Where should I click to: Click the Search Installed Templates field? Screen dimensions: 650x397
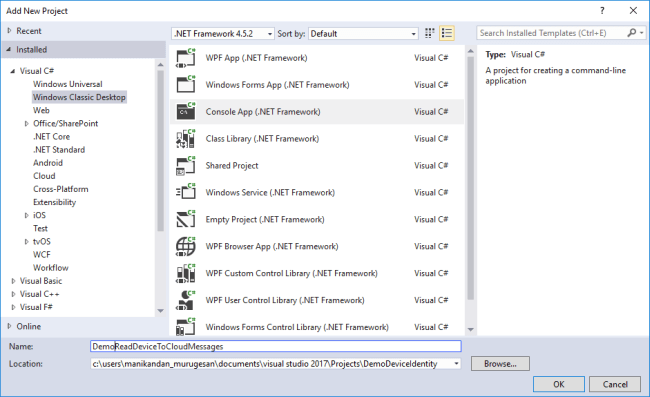click(x=553, y=33)
